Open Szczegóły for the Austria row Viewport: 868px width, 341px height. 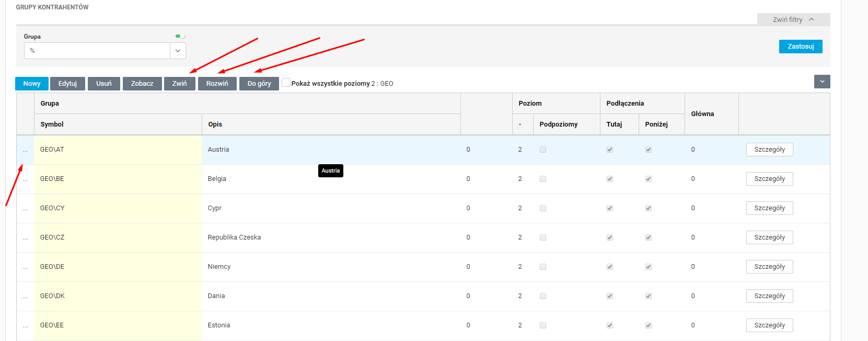[x=769, y=150]
